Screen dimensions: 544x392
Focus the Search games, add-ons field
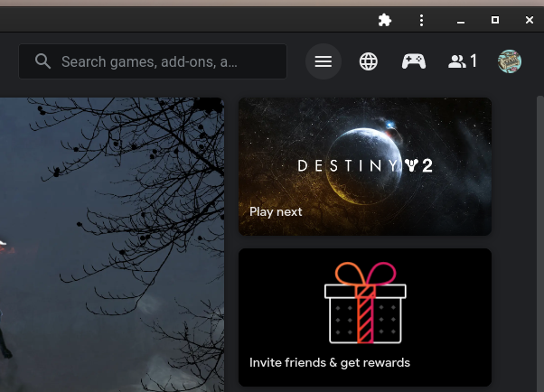click(x=153, y=61)
